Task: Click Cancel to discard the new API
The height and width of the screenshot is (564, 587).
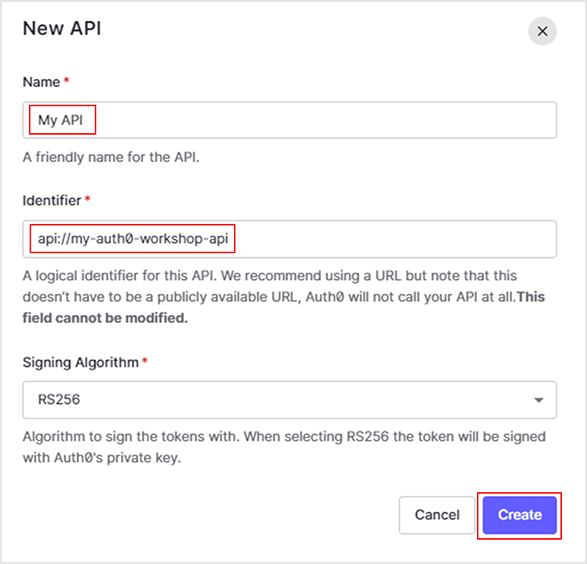Action: click(437, 515)
